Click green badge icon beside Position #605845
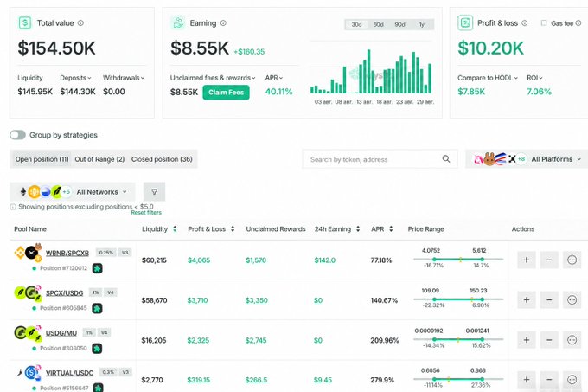The height and width of the screenshot is (392, 588). tap(98, 308)
